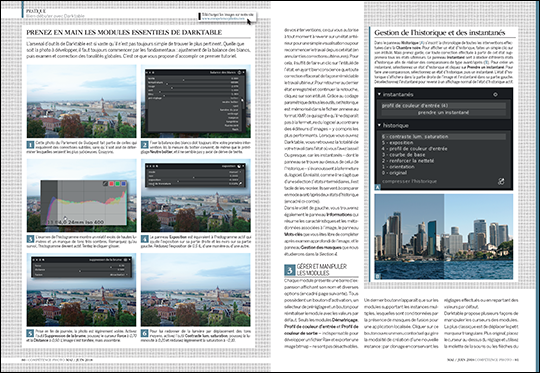Toggle the blue channel in histogram

tap(123, 184)
